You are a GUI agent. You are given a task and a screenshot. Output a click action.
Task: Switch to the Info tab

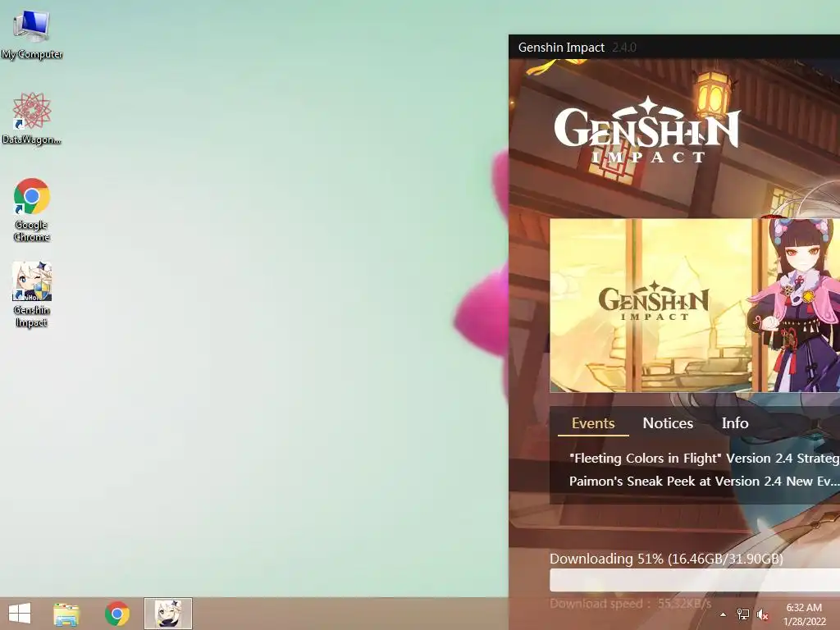coord(734,423)
